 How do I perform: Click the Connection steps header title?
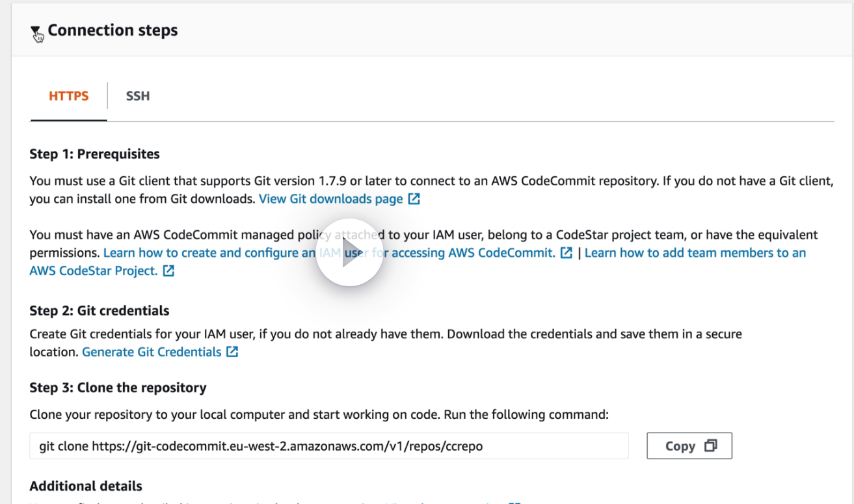click(113, 31)
